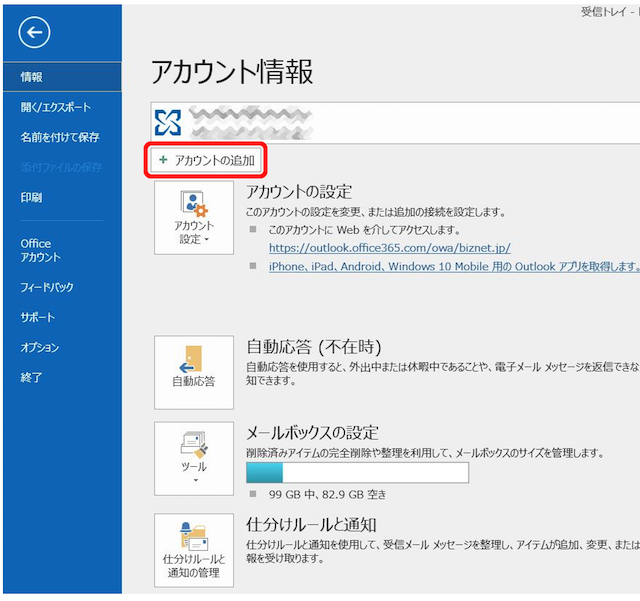640x601 pixels.
Task: Click the 仕分けルールと通知 heading
Action: tap(311, 525)
